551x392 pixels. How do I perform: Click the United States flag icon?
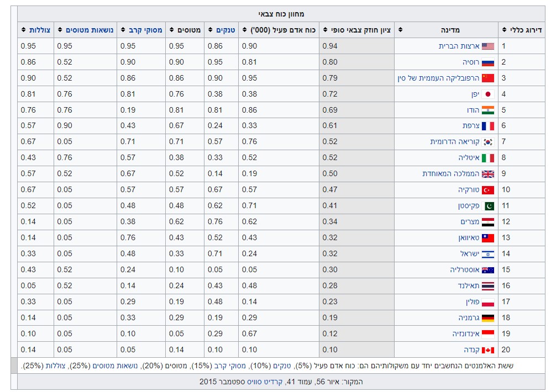[487, 46]
